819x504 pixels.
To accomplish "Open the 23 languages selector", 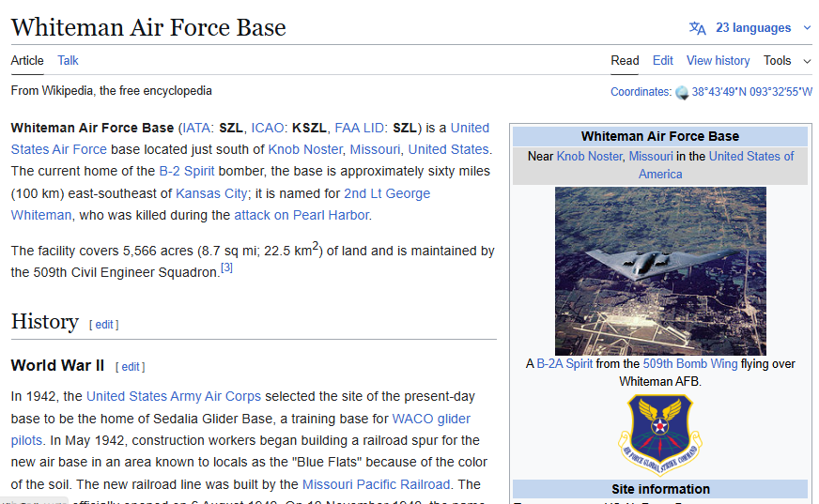I will [752, 28].
